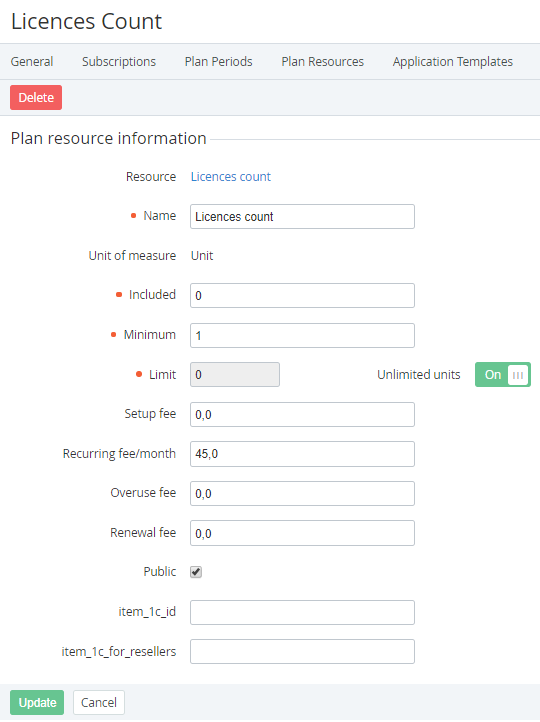Click the Overuse fee field
This screenshot has height=722, width=540.
point(302,494)
